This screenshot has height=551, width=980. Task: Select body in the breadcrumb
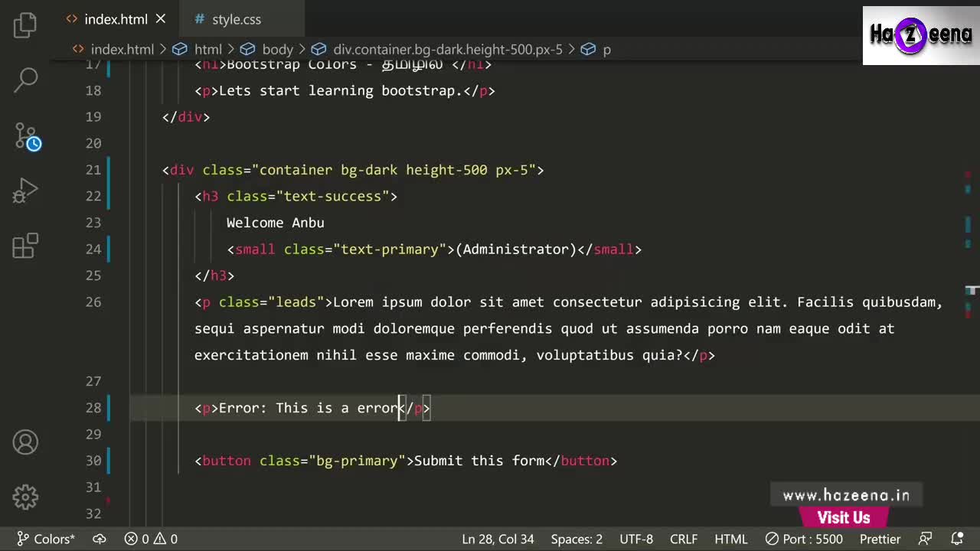[x=277, y=49]
